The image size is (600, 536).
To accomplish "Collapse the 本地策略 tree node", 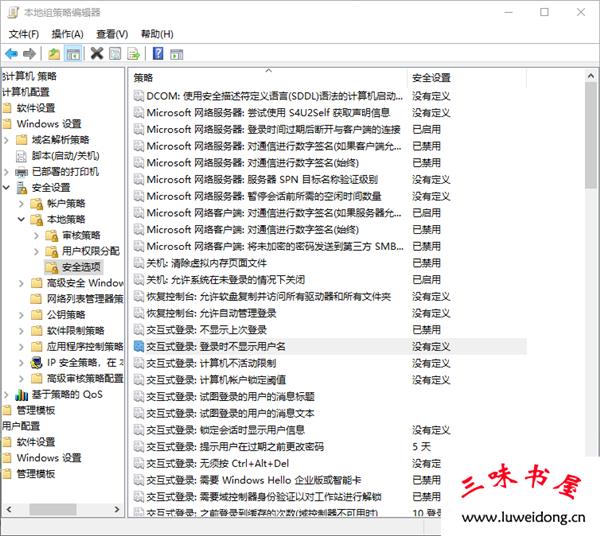I will 21,219.
